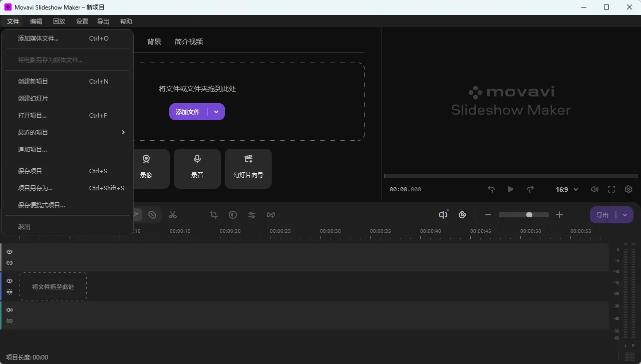This screenshot has width=641, height=364.
Task: Click the preview playback progress bar
Action: [511, 176]
